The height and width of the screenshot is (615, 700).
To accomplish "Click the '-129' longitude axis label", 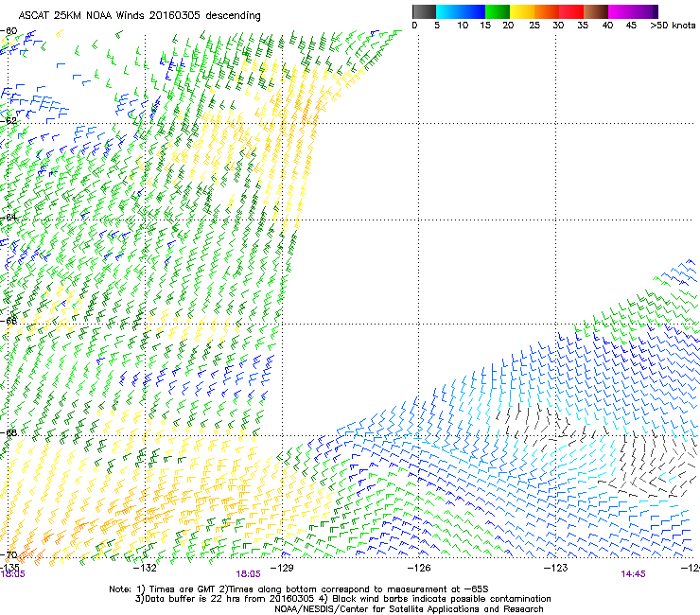I will point(282,568).
